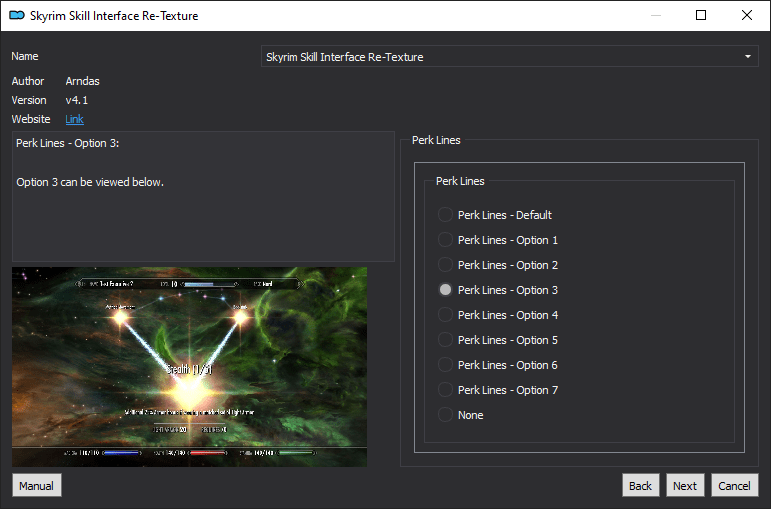
Task: Select Perk Lines - Option 6
Action: click(x=445, y=365)
